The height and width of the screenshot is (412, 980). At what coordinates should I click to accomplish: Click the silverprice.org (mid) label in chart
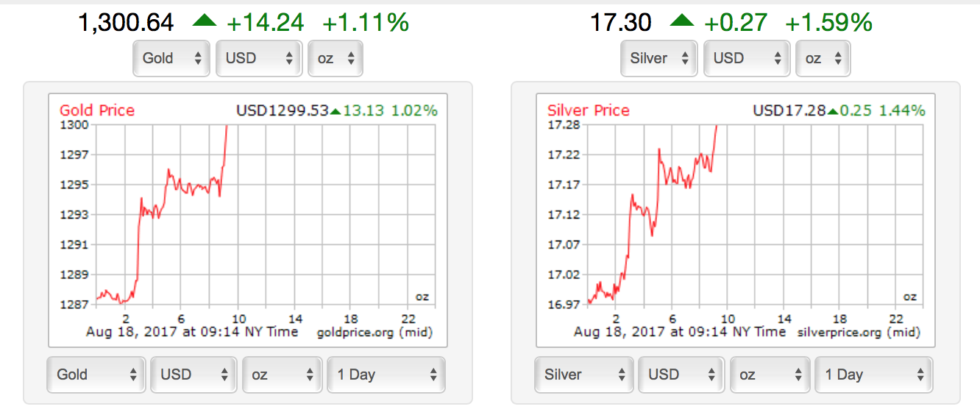859,333
